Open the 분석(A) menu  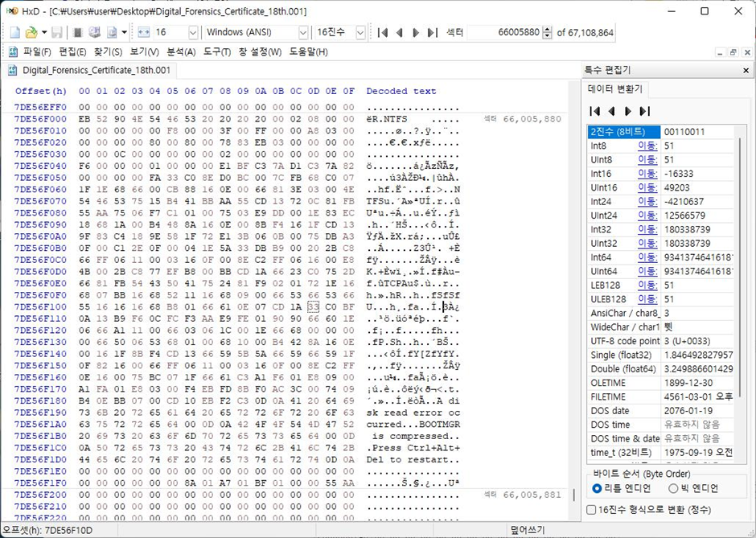[x=181, y=52]
